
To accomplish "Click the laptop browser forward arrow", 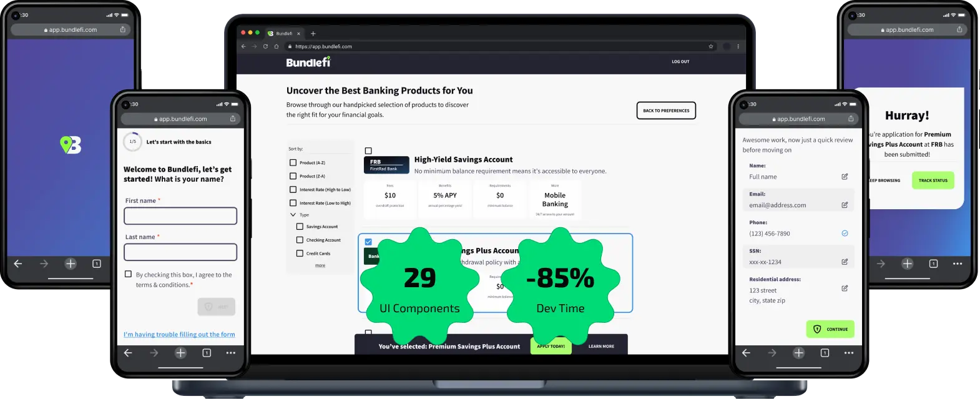I will 254,46.
